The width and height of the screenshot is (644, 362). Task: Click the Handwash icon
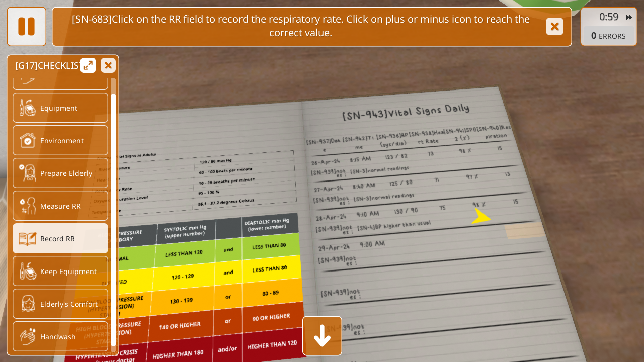(x=28, y=336)
